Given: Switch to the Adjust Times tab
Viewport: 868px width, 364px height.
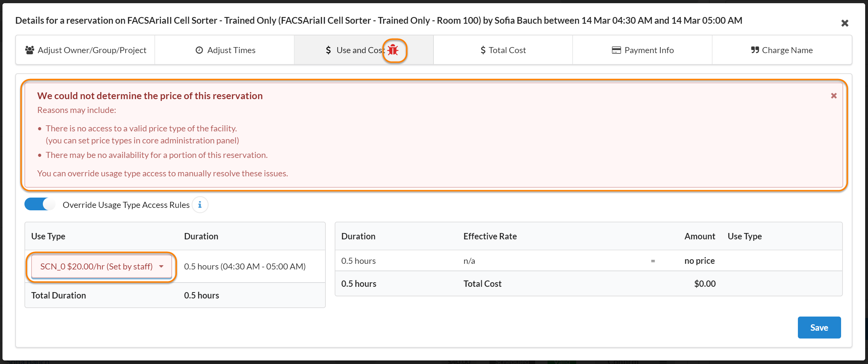Looking at the screenshot, I should click(x=225, y=50).
